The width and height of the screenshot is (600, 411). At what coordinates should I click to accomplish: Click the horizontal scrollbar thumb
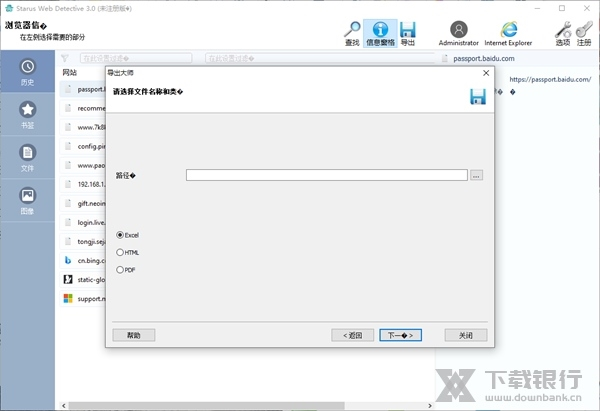point(206,406)
